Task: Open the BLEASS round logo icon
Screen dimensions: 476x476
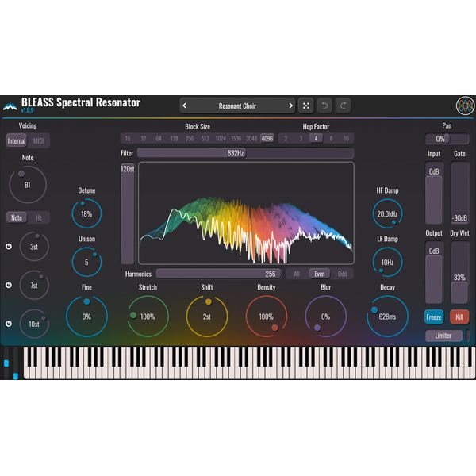Action: click(465, 106)
